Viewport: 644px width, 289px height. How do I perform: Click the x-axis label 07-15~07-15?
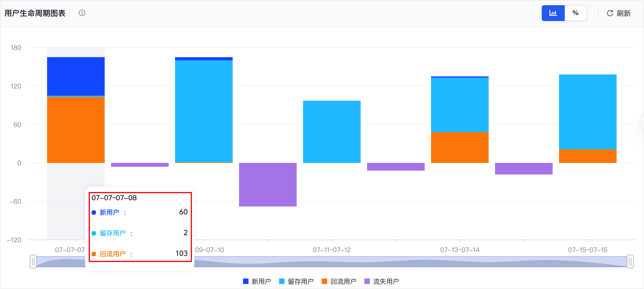588,250
